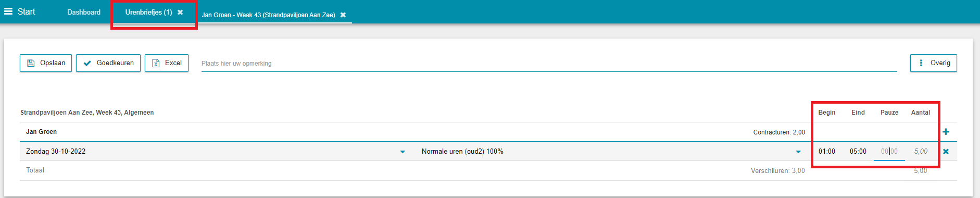The height and width of the screenshot is (198, 980).
Task: Expand the Zondag 30-10-2022 date dropdown
Action: click(403, 152)
